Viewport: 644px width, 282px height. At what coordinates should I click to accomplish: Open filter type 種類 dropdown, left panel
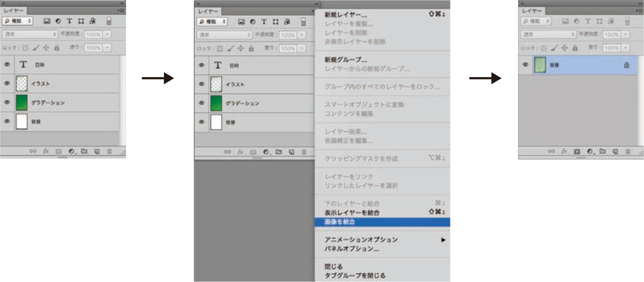click(x=18, y=21)
